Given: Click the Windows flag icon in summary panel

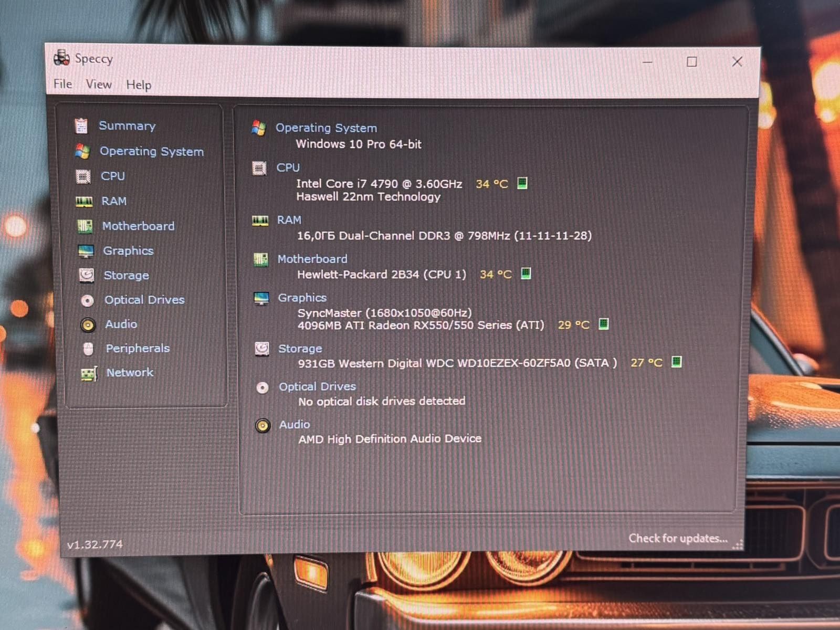Looking at the screenshot, I should tap(258, 128).
